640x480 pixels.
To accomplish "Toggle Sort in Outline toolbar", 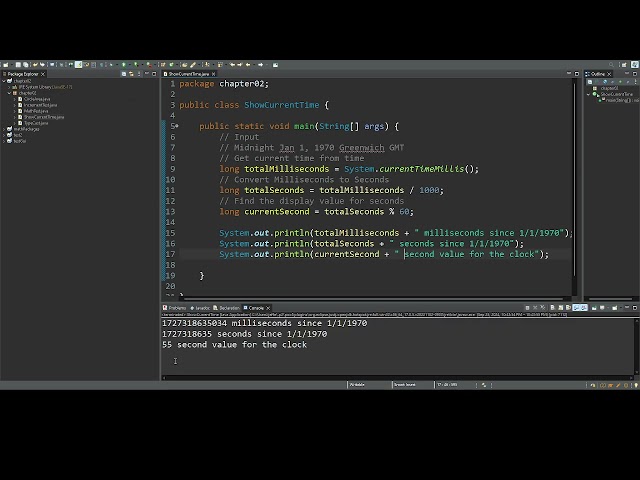I will point(597,82).
